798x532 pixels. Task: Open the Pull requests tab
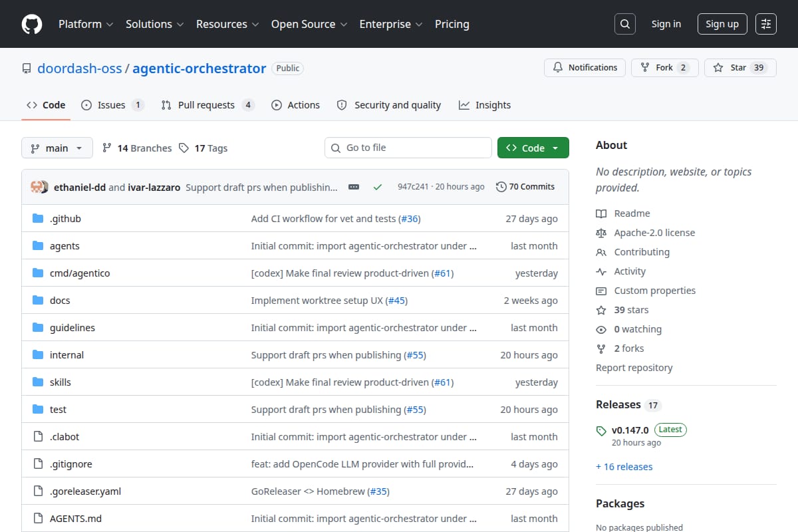207,105
